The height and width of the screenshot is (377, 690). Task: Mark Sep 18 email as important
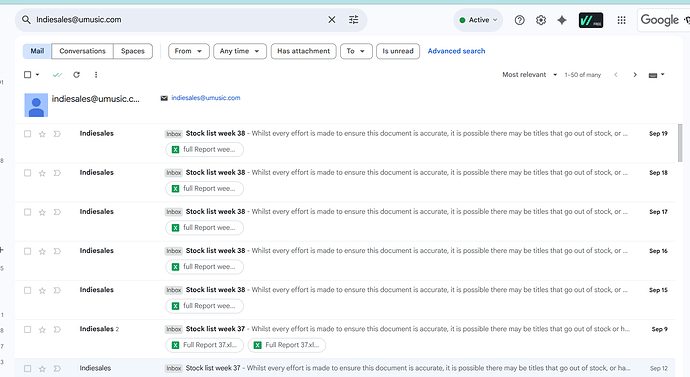point(57,173)
